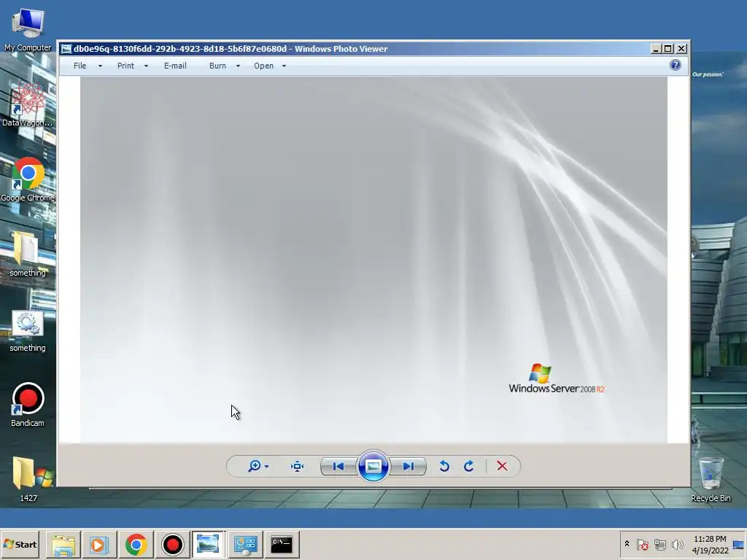Go to the next photo

(x=409, y=466)
